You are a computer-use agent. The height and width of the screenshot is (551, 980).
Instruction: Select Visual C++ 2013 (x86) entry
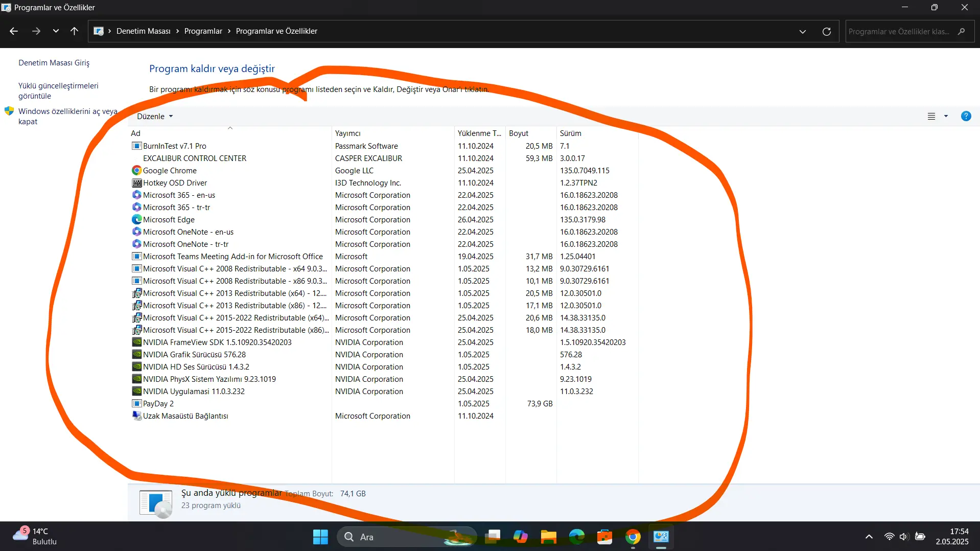pos(235,306)
